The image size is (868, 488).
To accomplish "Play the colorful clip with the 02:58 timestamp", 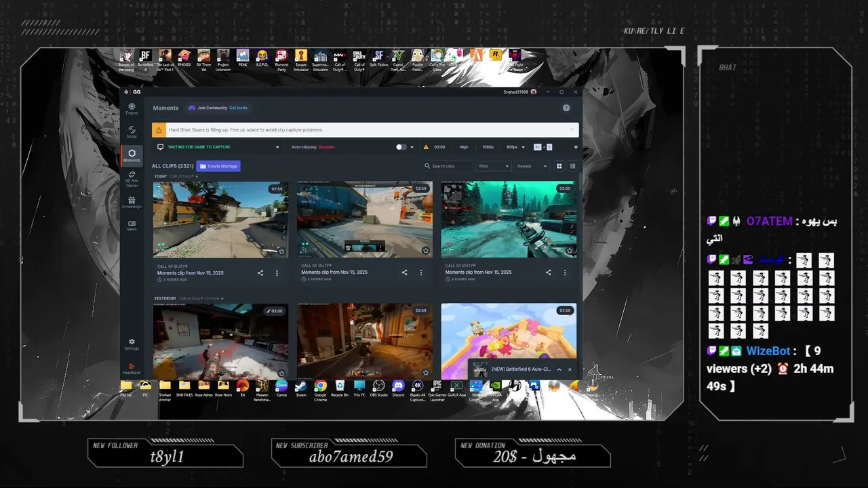I will [509, 341].
